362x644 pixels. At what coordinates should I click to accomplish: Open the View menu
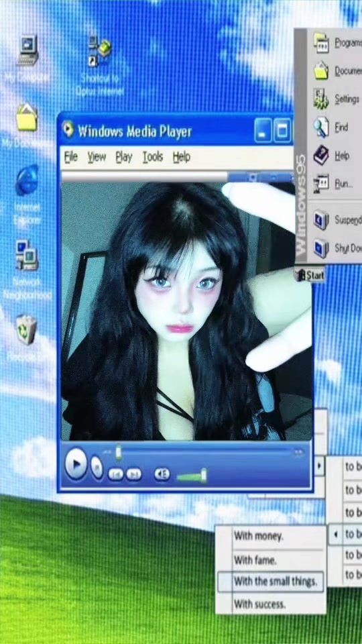click(x=97, y=157)
